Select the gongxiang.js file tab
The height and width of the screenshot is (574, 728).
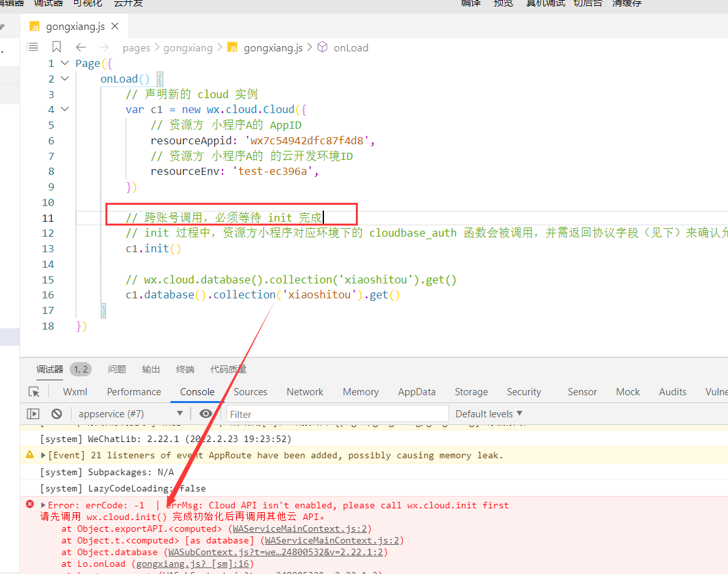[75, 27]
